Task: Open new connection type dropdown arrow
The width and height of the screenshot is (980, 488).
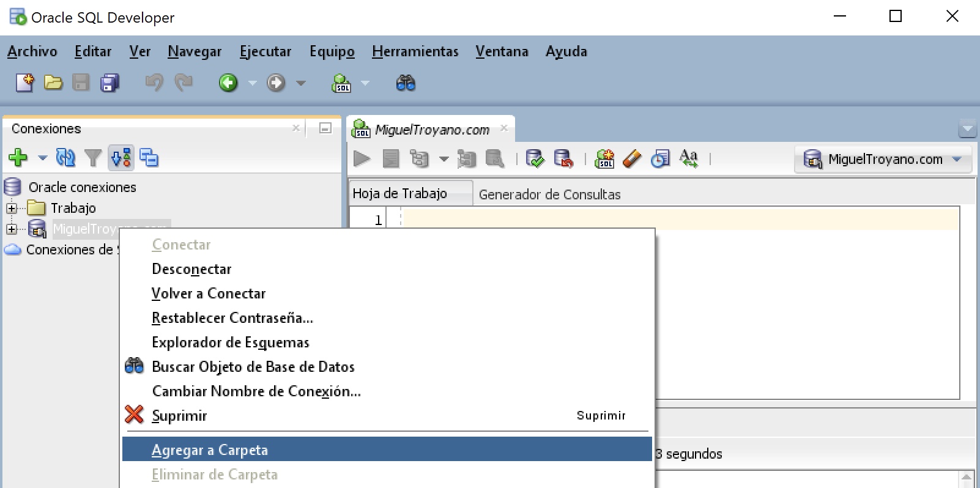Action: (42, 158)
